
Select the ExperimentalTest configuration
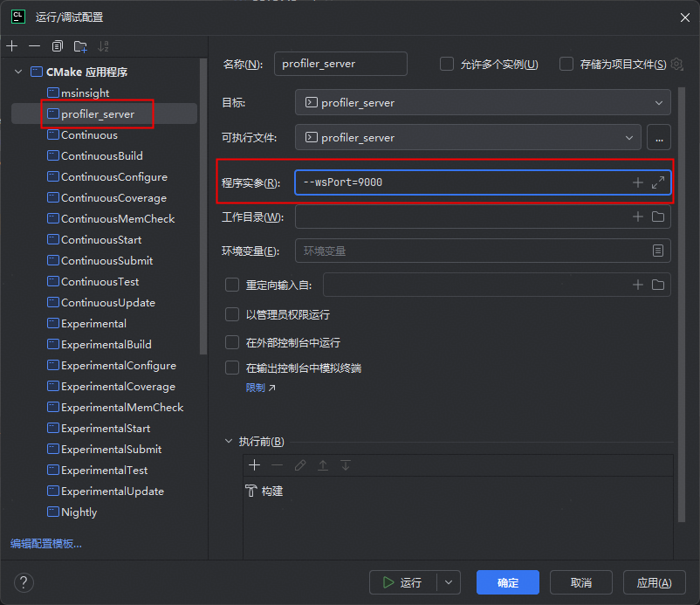(104, 471)
